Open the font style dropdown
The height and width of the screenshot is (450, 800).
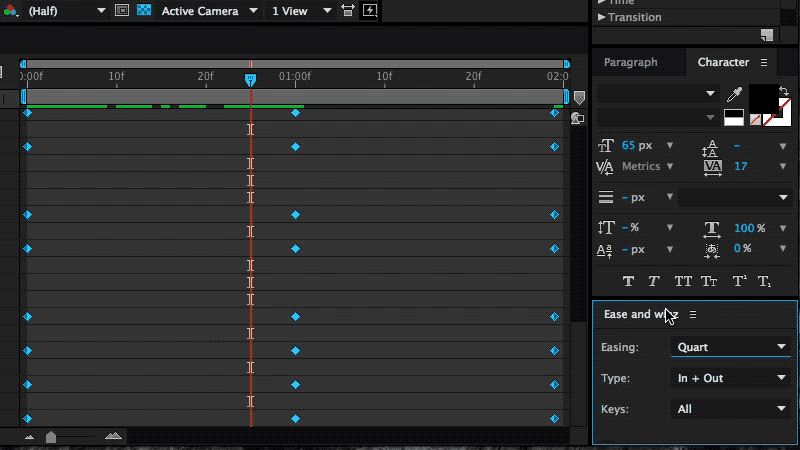(x=657, y=118)
